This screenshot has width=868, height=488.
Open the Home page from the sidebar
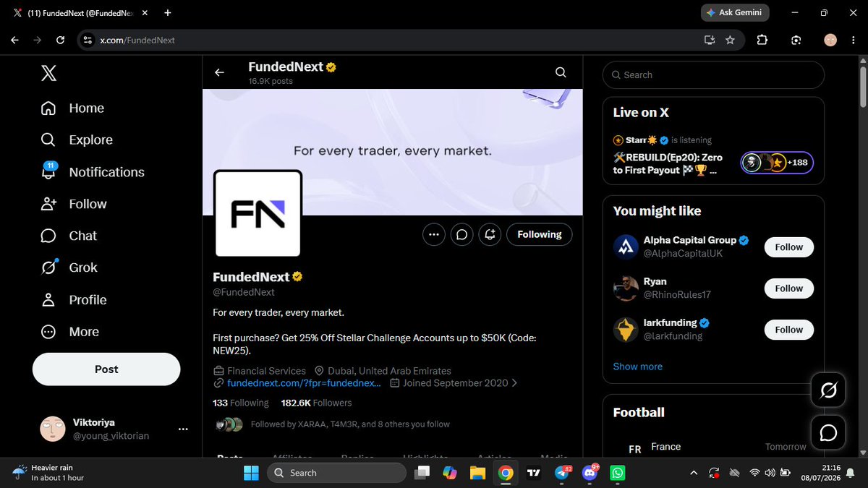click(72, 108)
